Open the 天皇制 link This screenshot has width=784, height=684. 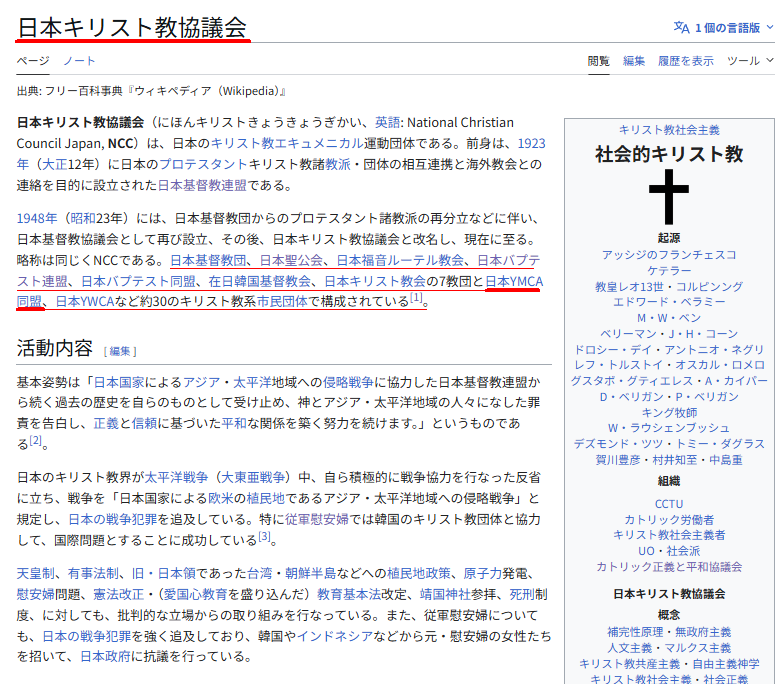36,574
